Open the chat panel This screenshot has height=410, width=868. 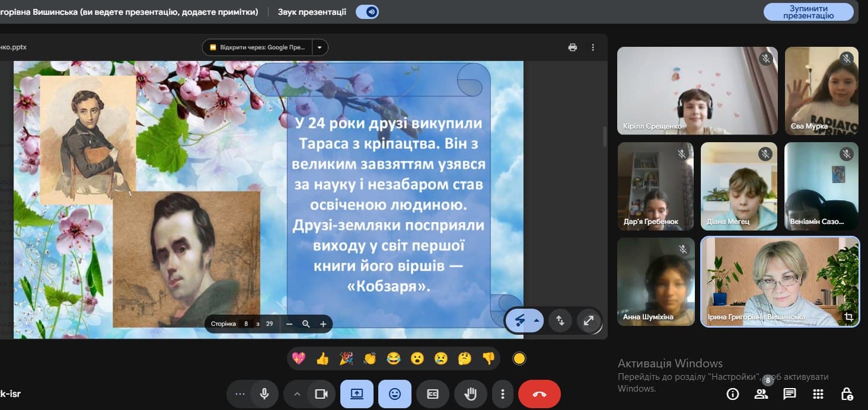pos(790,394)
